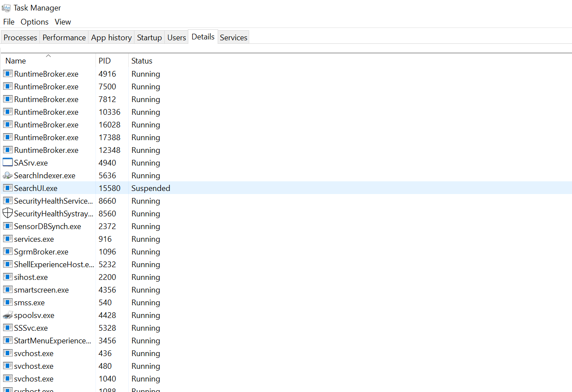Click the sihost.exe icon
The height and width of the screenshot is (392, 572).
pos(8,277)
